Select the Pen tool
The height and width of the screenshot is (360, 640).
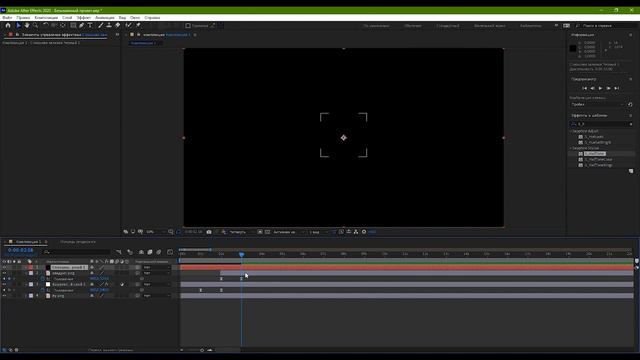[x=82, y=25]
